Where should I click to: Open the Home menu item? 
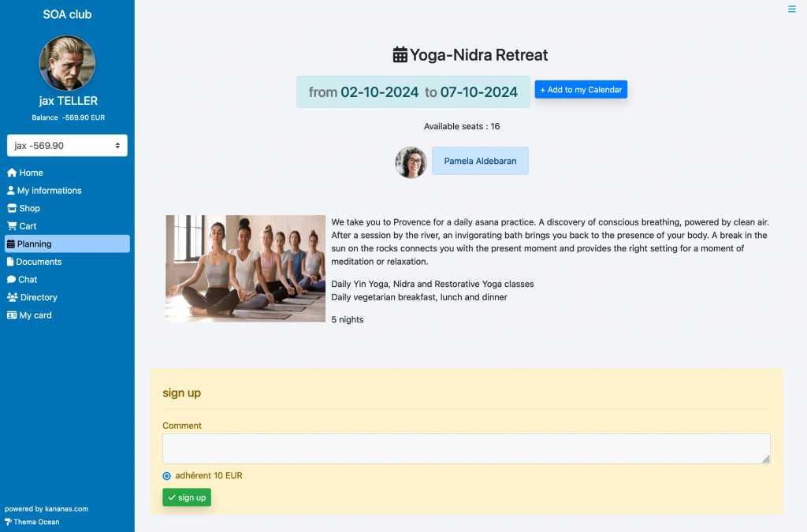click(x=67, y=173)
